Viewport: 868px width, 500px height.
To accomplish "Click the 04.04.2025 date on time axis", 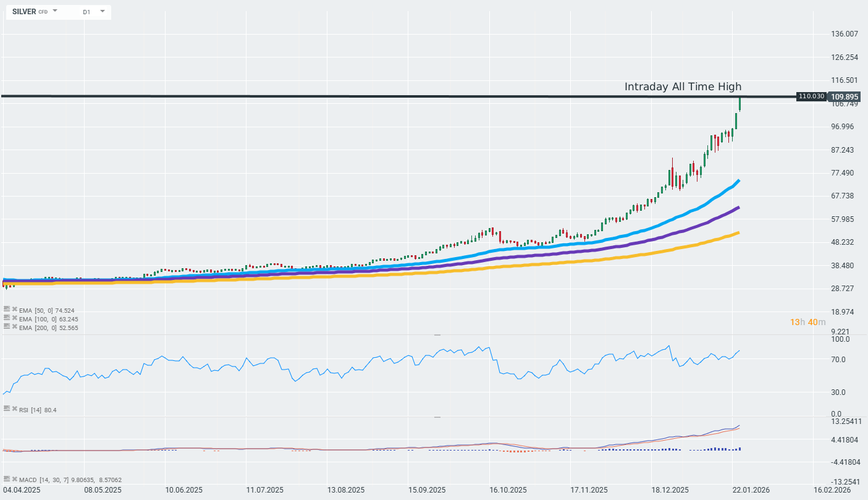I will pyautogui.click(x=22, y=490).
